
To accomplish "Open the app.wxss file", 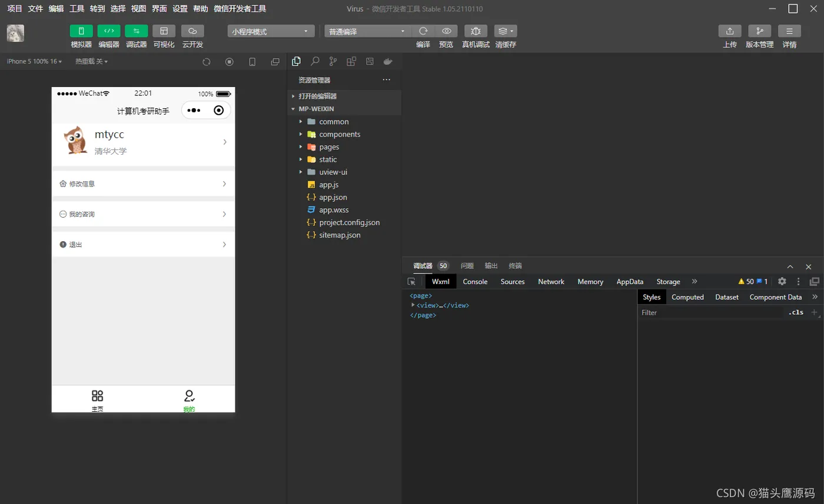I will click(344, 210).
